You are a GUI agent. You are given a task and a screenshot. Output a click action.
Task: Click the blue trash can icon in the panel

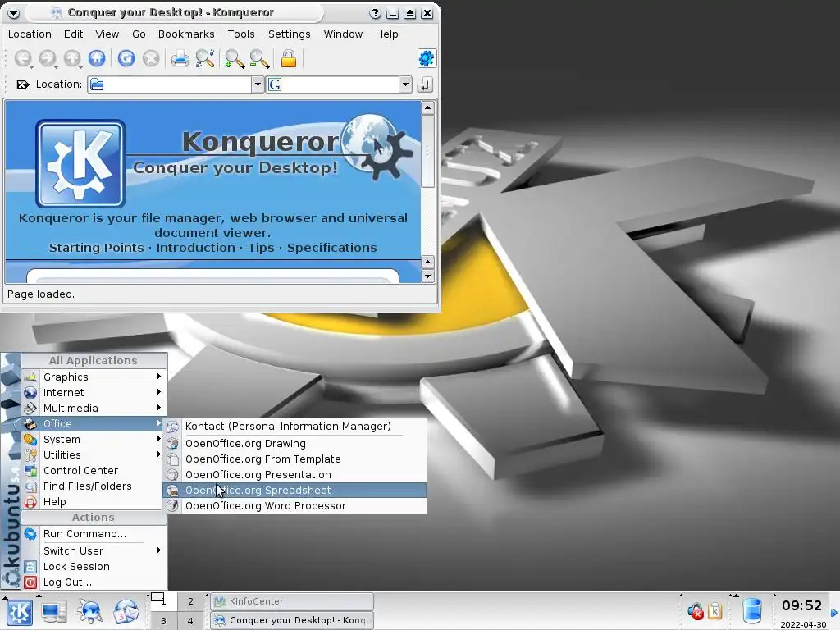tap(753, 610)
